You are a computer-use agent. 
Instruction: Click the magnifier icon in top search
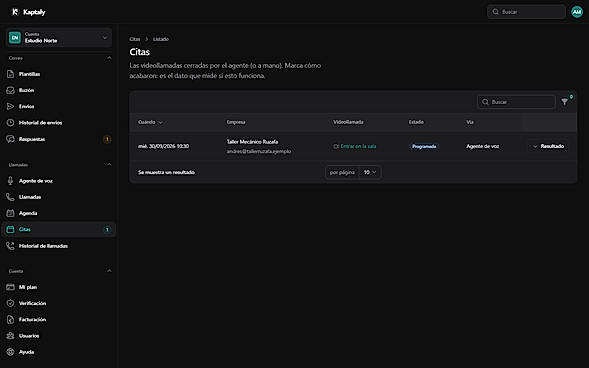point(495,12)
